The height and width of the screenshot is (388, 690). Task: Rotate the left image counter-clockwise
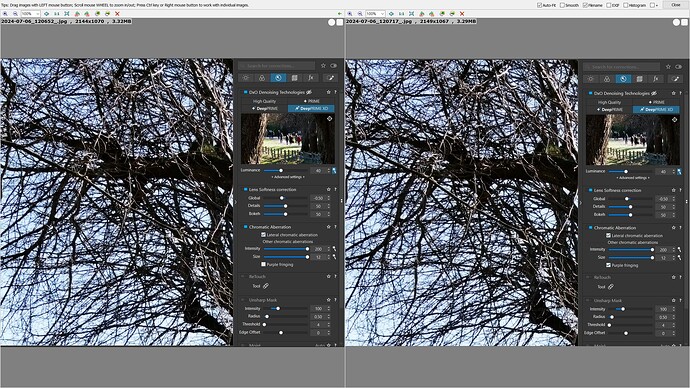(77, 14)
